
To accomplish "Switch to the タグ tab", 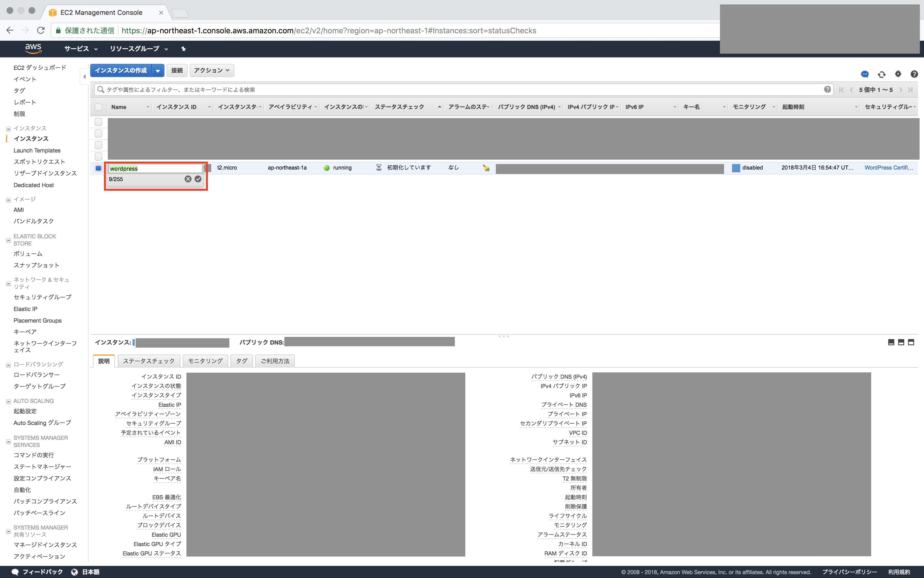I will click(242, 361).
